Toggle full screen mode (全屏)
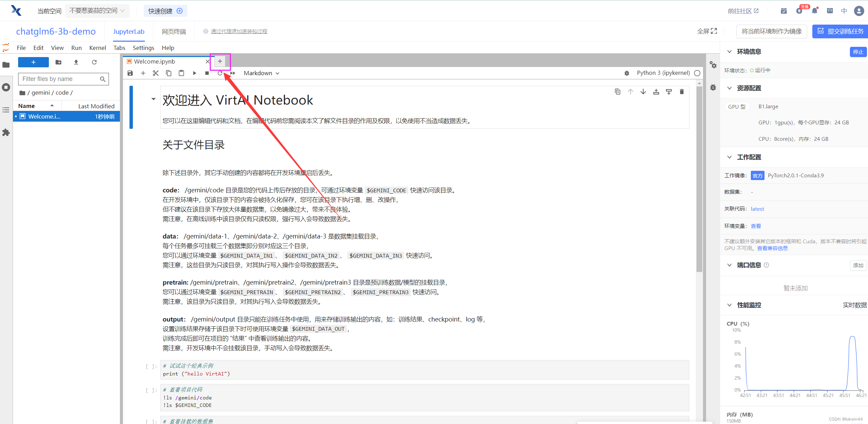The image size is (868, 424). point(707,31)
